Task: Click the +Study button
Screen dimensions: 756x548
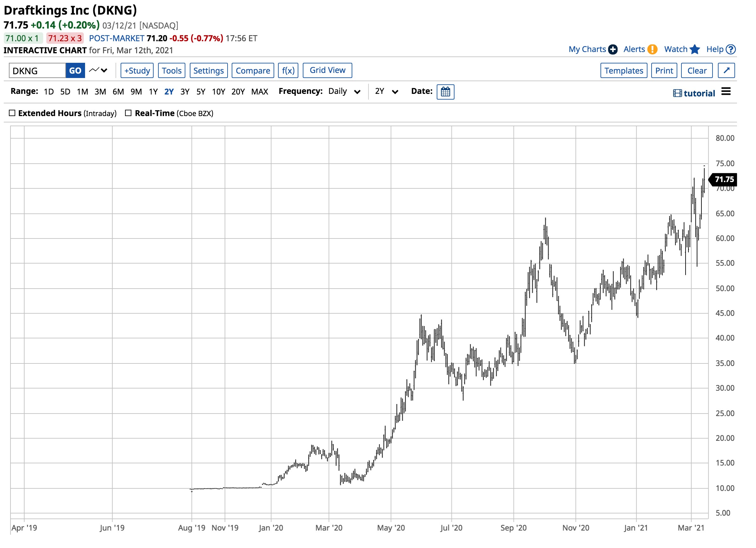Action: [137, 71]
